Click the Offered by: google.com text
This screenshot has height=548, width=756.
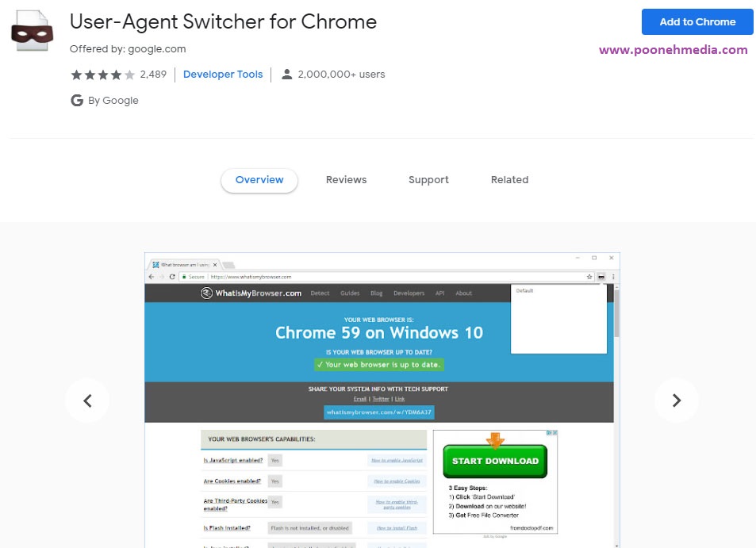128,48
